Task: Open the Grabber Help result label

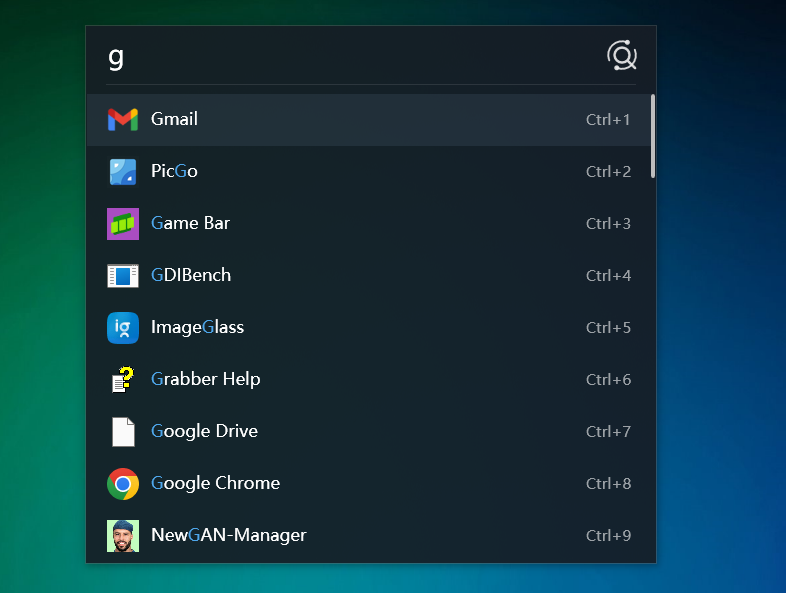Action: click(206, 379)
